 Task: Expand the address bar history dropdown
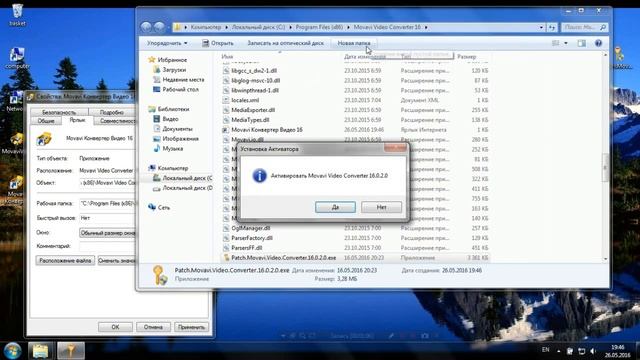(541, 27)
